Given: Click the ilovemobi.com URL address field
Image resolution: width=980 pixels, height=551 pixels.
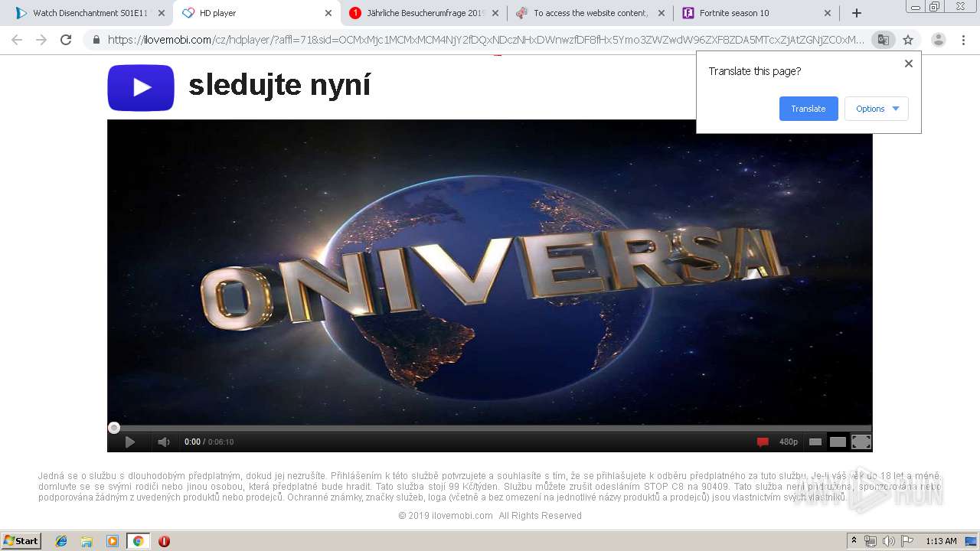Looking at the screenshot, I should tap(485, 40).
